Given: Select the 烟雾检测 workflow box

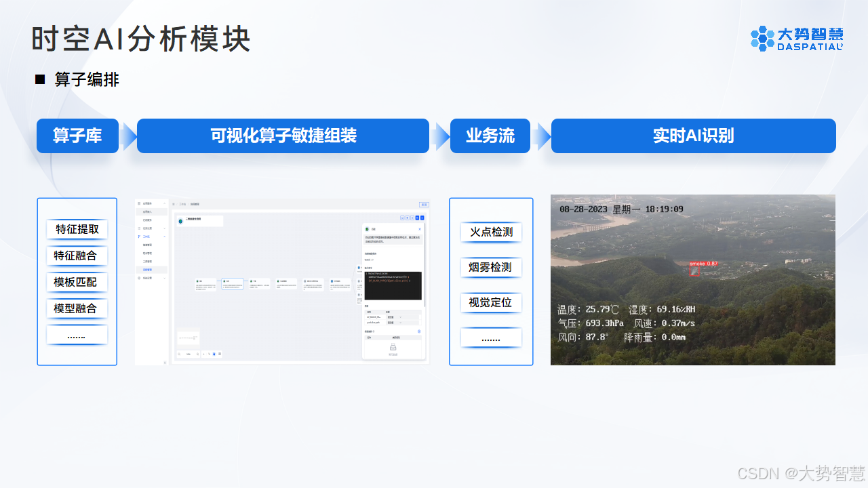Looking at the screenshot, I should click(491, 267).
